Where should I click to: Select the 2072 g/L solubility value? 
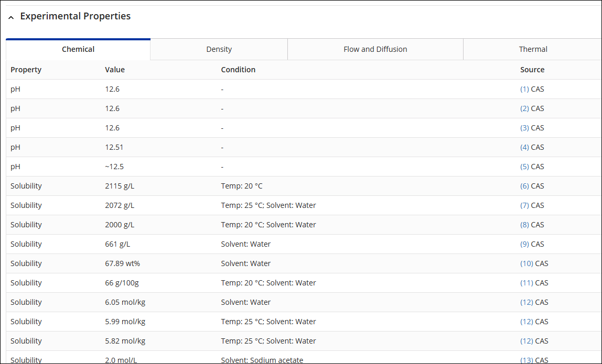tap(120, 205)
